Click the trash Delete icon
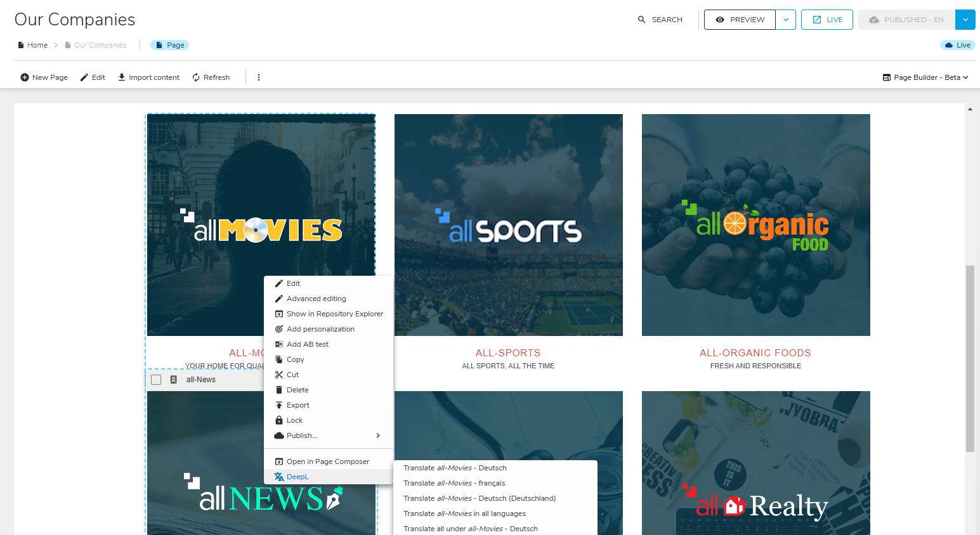 click(279, 390)
